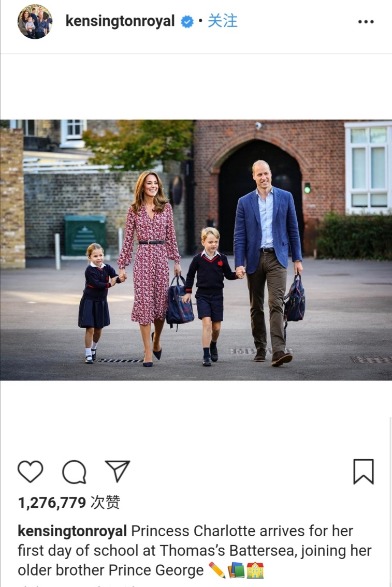Open kensingtonroyal profile picture

pos(35,22)
